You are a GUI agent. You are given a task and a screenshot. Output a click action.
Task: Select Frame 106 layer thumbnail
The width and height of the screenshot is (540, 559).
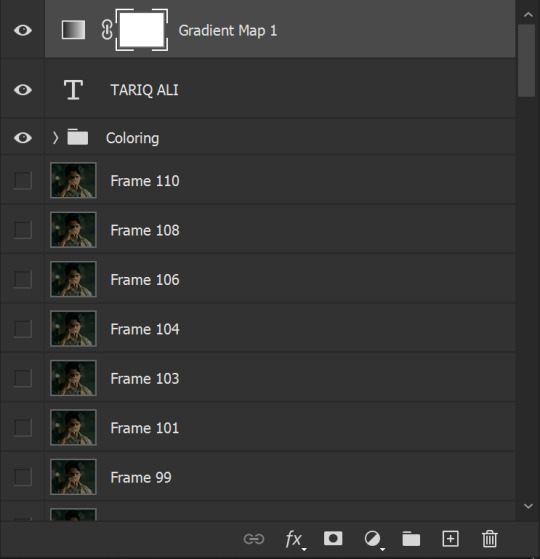tap(73, 279)
